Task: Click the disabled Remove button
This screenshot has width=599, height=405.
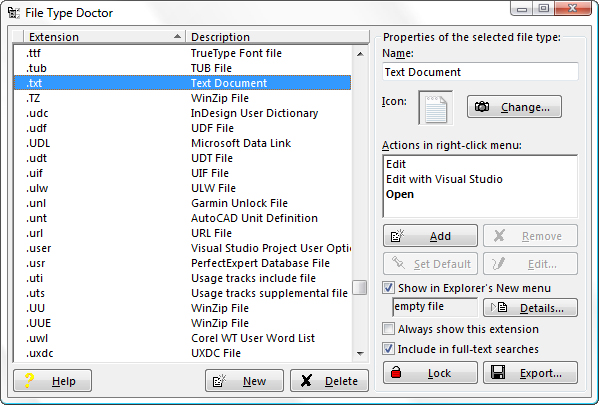Action: coord(530,236)
